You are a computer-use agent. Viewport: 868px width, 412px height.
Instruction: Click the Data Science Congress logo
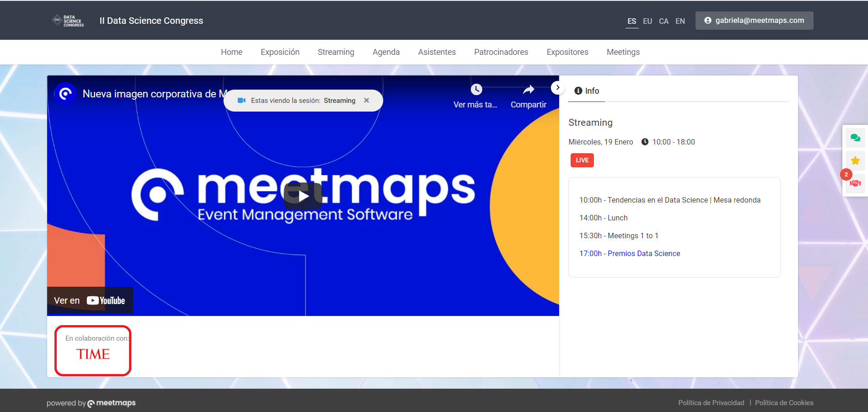click(69, 21)
